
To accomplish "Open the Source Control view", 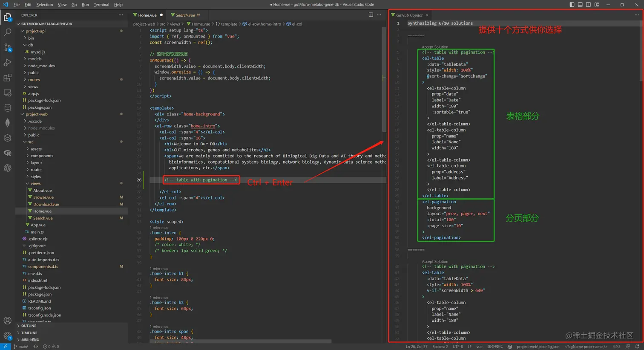I will tap(7, 47).
